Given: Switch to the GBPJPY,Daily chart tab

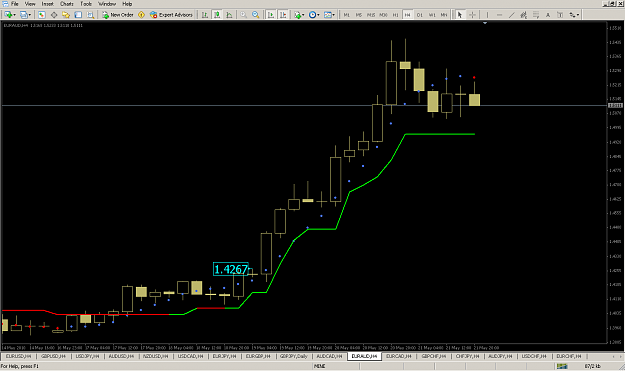Looking at the screenshot, I should [x=294, y=356].
